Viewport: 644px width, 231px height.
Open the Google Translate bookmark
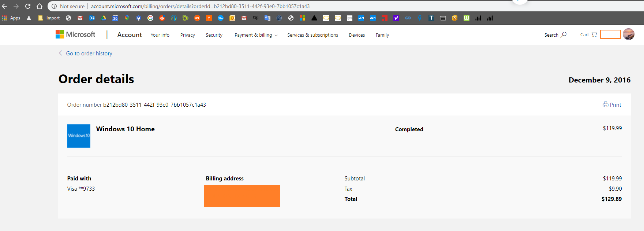267,18
